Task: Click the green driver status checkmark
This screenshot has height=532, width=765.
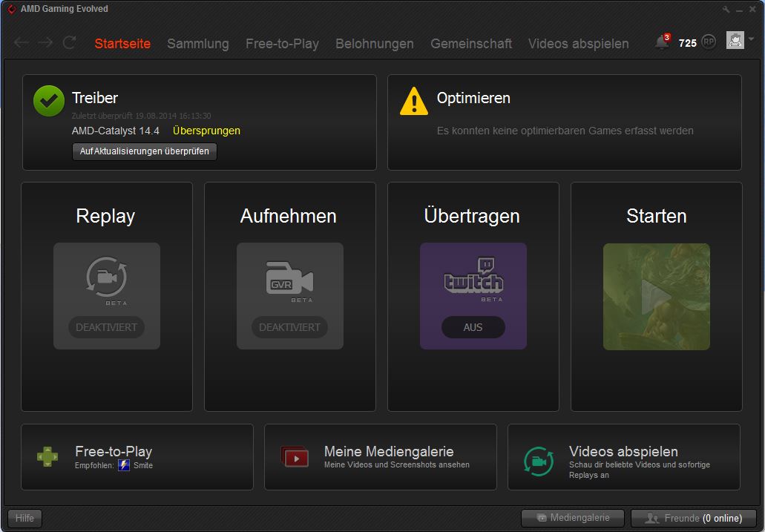Action: click(49, 101)
